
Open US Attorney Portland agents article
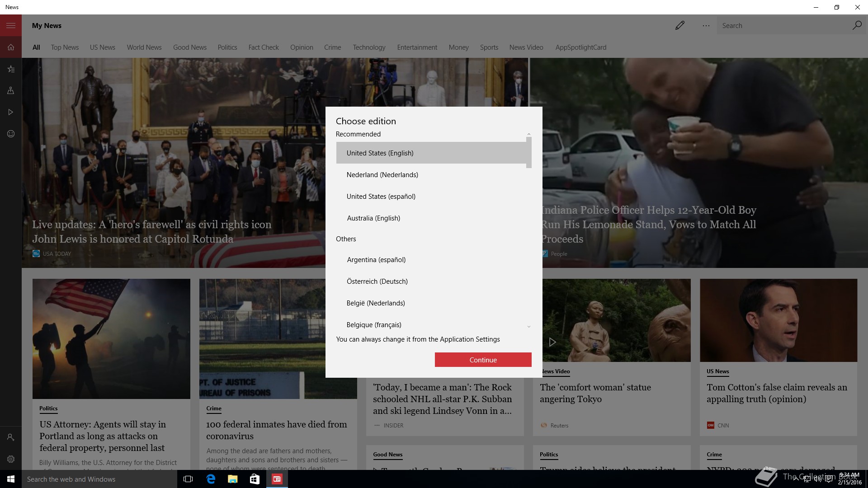[x=103, y=436]
